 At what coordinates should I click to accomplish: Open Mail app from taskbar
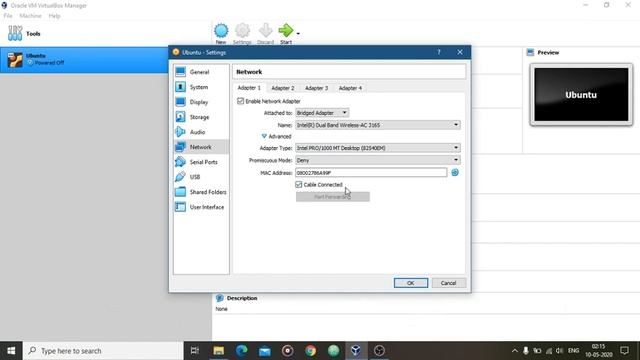coord(264,351)
